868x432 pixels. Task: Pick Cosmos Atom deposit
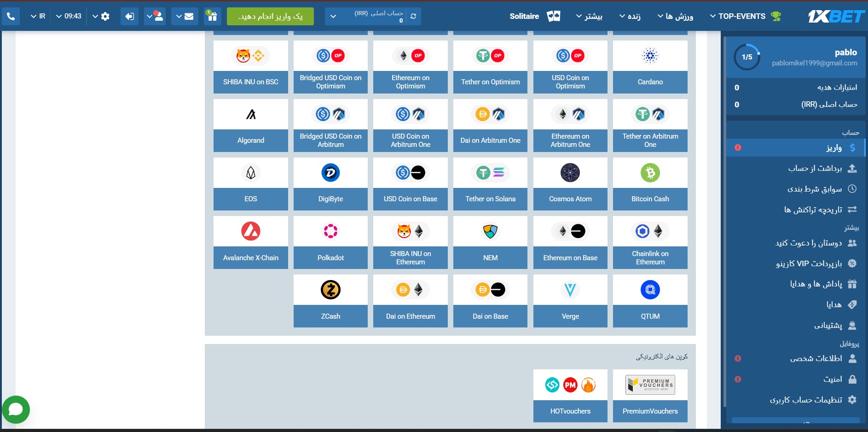tap(570, 184)
